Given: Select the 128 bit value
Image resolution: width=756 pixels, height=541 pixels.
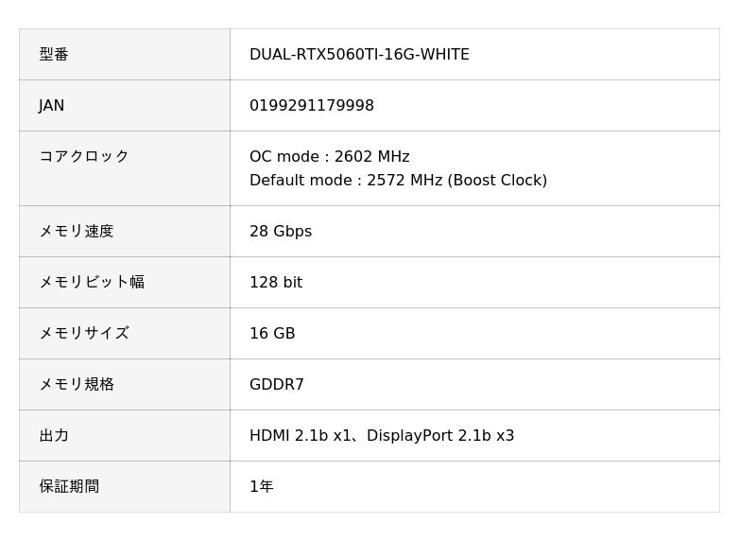Looking at the screenshot, I should click(276, 283).
